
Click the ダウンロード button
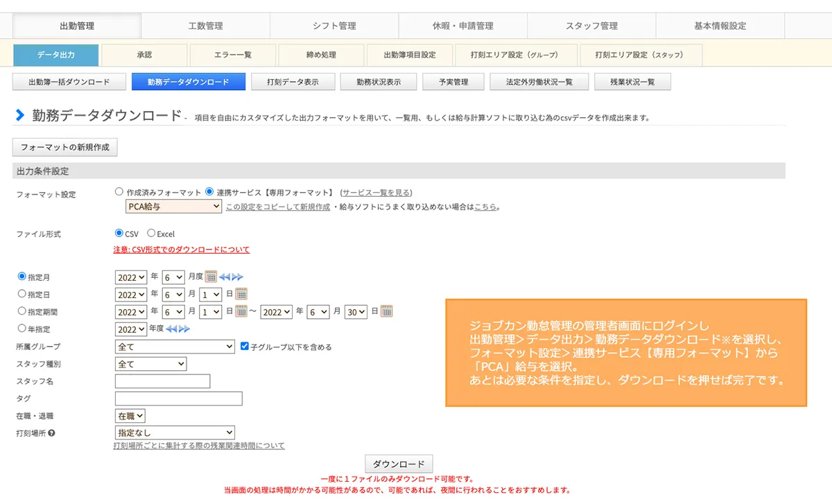[x=399, y=464]
